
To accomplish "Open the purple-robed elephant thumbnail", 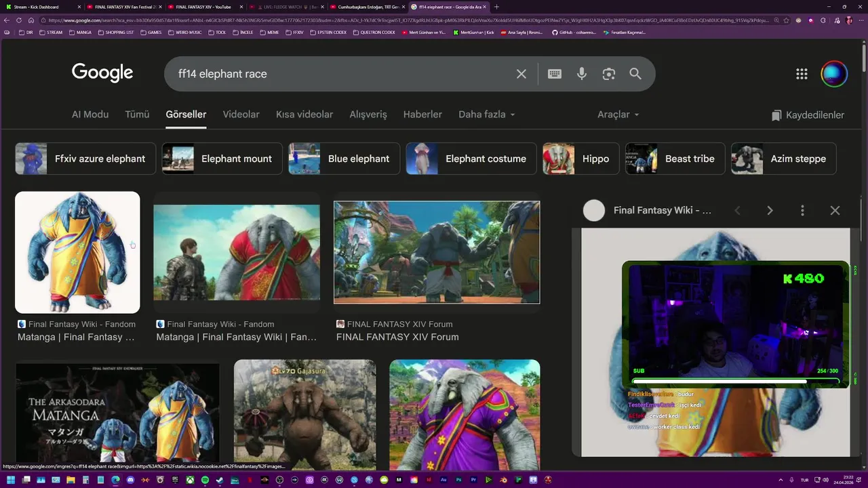I will 465,415.
